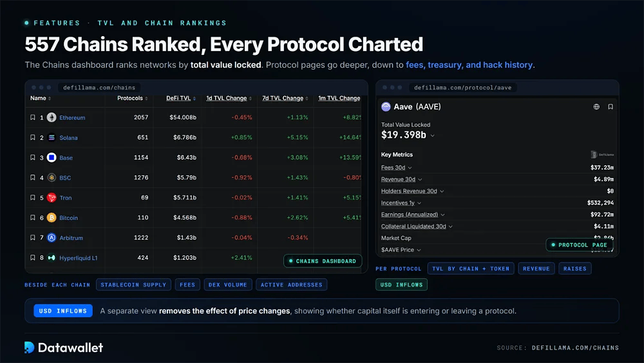Select the Stablecoin Supply tag
The image size is (644, 363).
click(x=133, y=284)
